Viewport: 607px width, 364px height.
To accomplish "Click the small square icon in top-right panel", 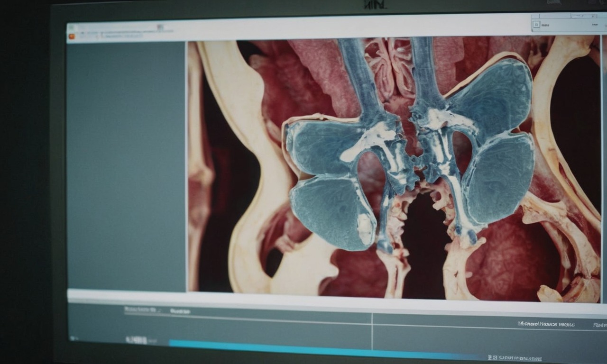I will tap(536, 24).
